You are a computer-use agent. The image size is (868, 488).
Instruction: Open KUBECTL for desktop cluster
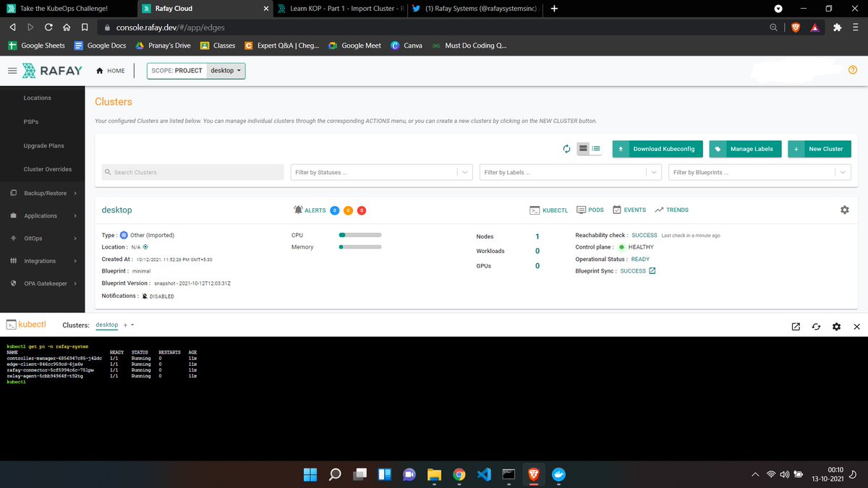[548, 210]
